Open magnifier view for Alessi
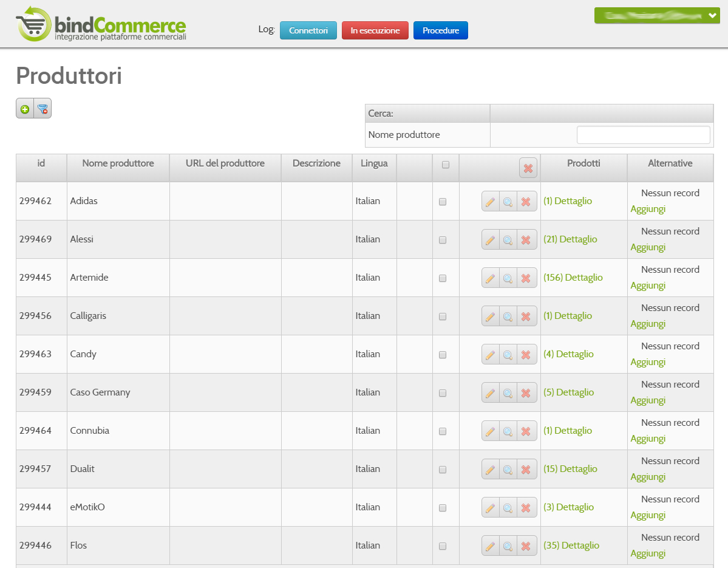 pyautogui.click(x=508, y=239)
